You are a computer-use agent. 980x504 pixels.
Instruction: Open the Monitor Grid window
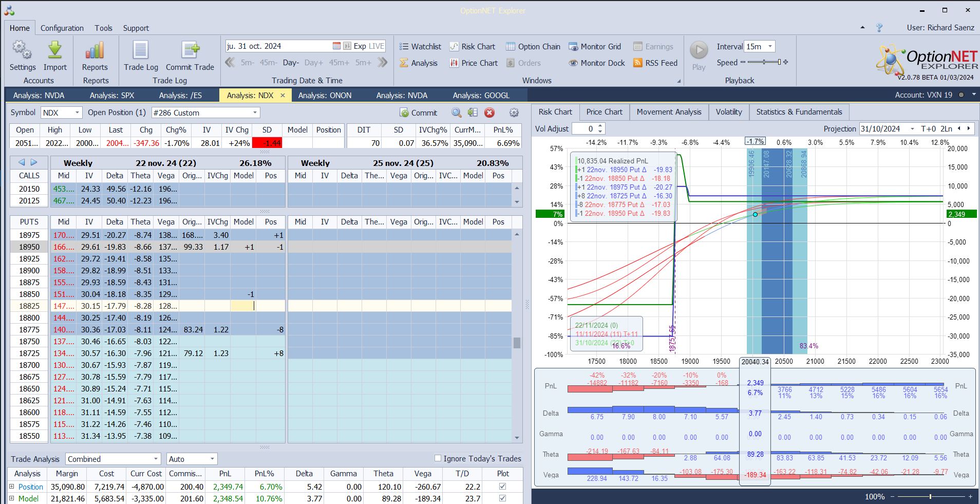pos(595,47)
